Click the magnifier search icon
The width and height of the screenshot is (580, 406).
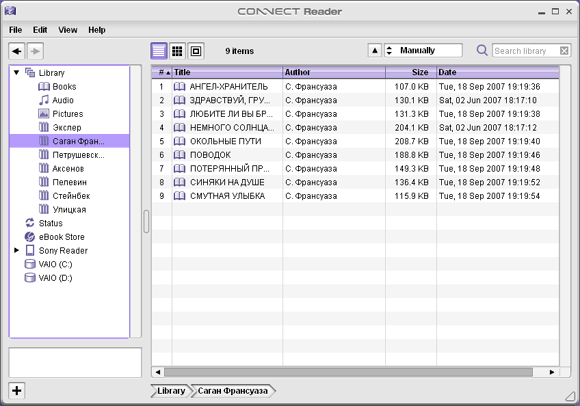[x=482, y=50]
